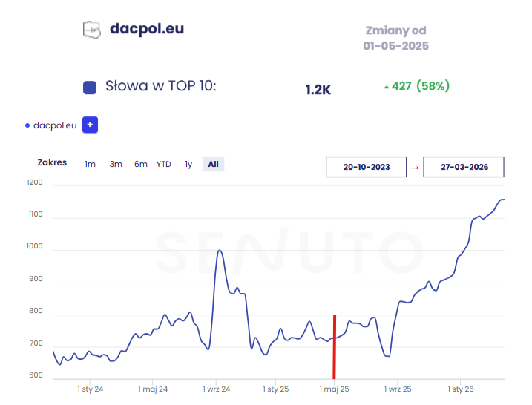Click the blue square next to Słowa w TOP 10

point(90,88)
